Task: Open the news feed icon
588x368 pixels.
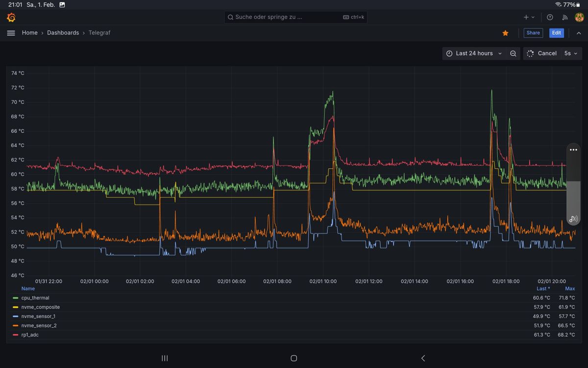Action: [x=564, y=17]
